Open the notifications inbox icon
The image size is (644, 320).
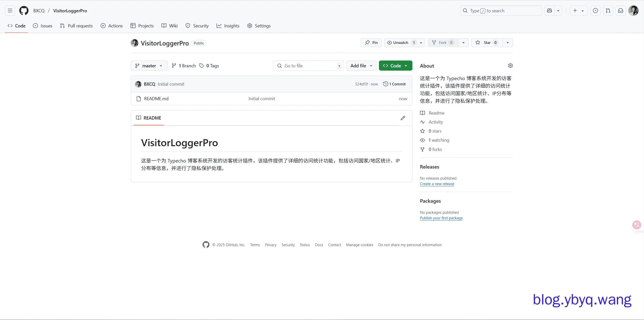pyautogui.click(x=620, y=11)
